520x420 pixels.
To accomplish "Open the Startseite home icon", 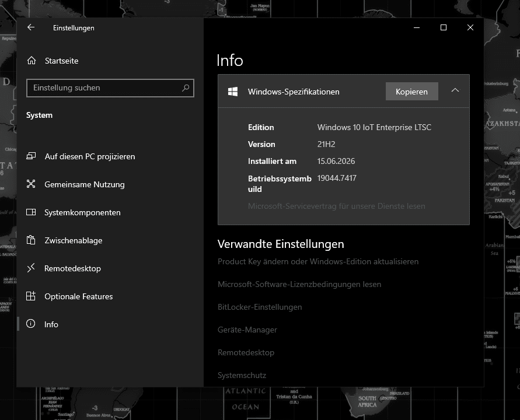I will (32, 61).
